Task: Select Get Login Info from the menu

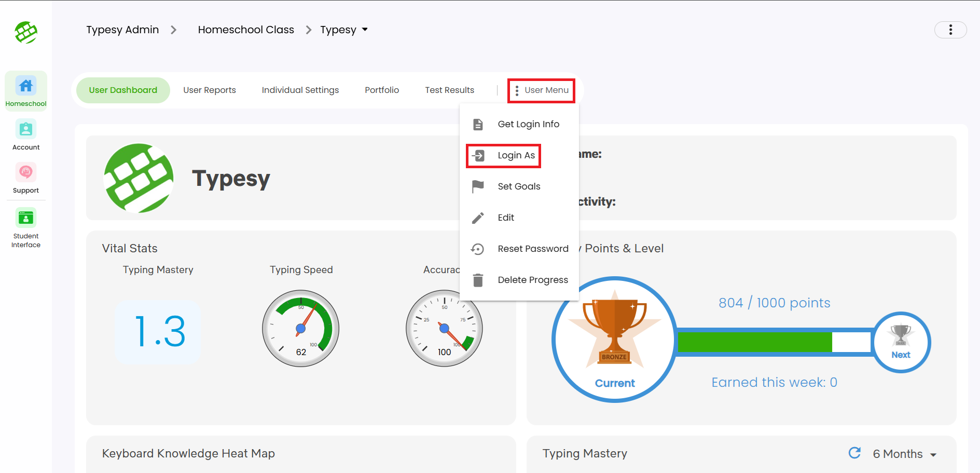Action: pos(519,124)
